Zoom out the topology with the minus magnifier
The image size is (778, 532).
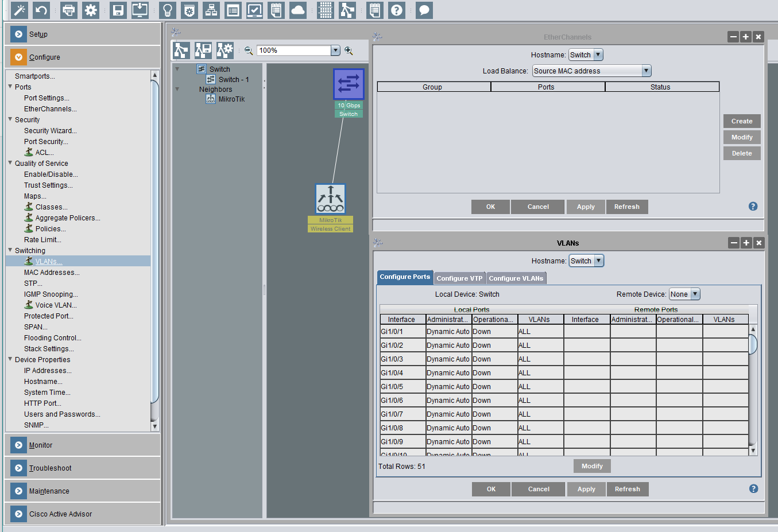coord(249,51)
